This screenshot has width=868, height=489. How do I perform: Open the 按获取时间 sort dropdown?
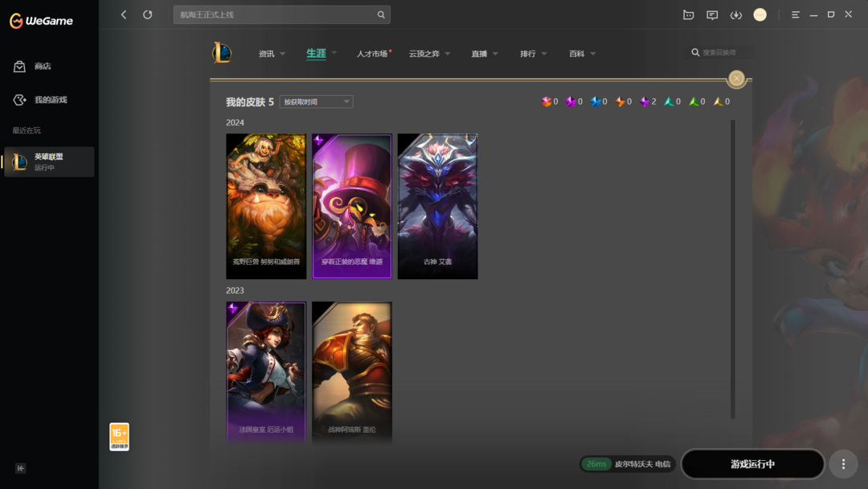(316, 102)
